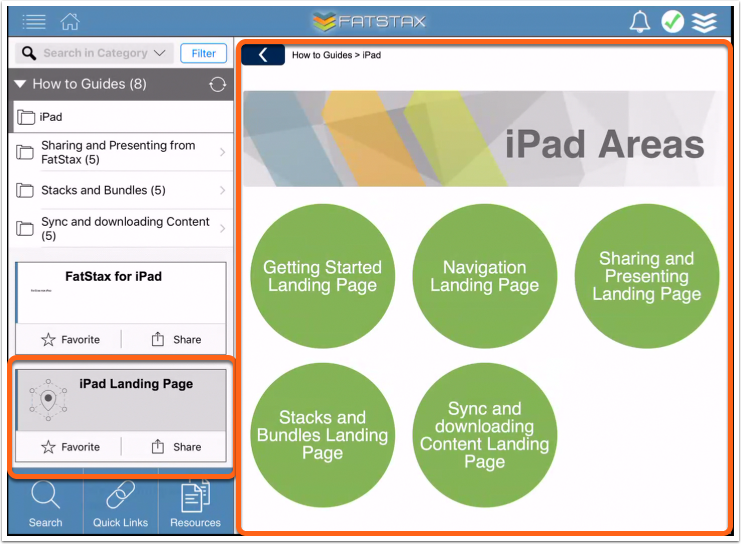Screen dimensions: 741x544
Task: Open Stacks and Bundles Landing Page circle
Action: tap(322, 435)
